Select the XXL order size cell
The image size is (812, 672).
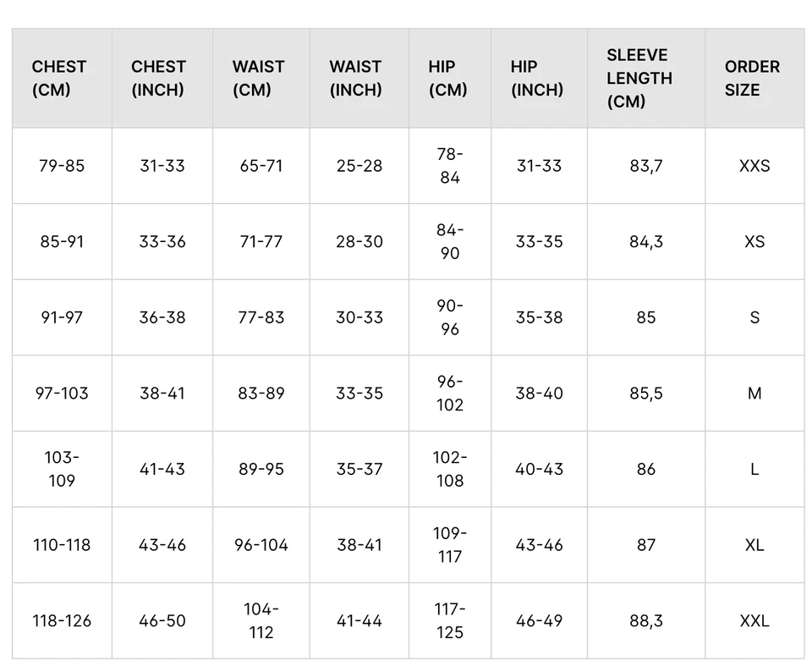click(754, 620)
